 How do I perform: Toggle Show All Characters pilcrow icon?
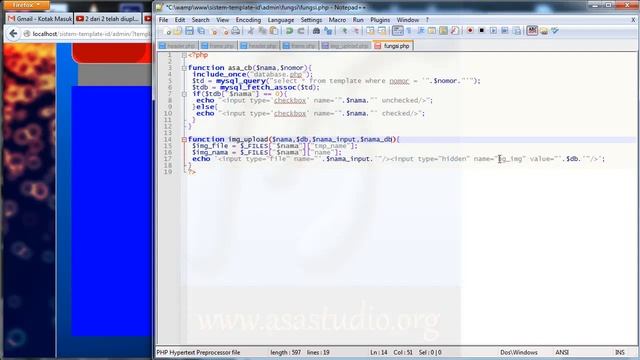coord(409,31)
